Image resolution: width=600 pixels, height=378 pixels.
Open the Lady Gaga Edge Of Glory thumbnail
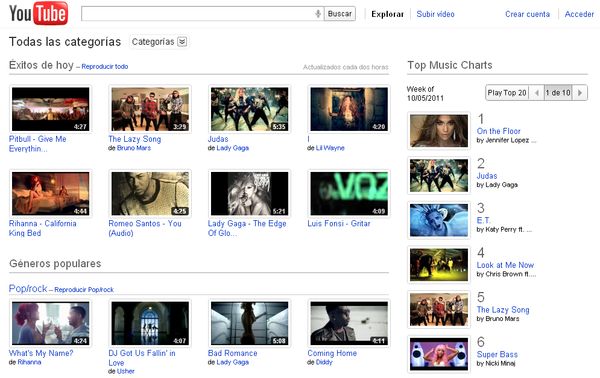[x=249, y=194]
